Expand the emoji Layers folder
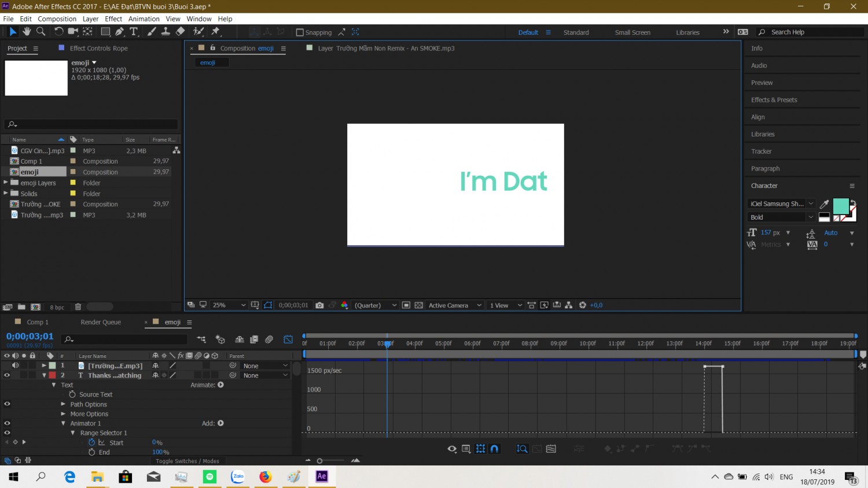The width and height of the screenshot is (868, 488). point(6,183)
